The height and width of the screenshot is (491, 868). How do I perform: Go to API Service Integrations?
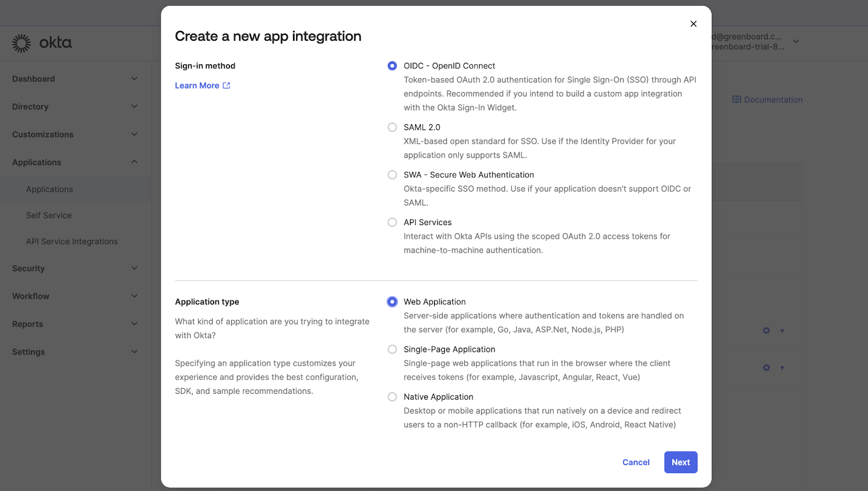(x=72, y=241)
